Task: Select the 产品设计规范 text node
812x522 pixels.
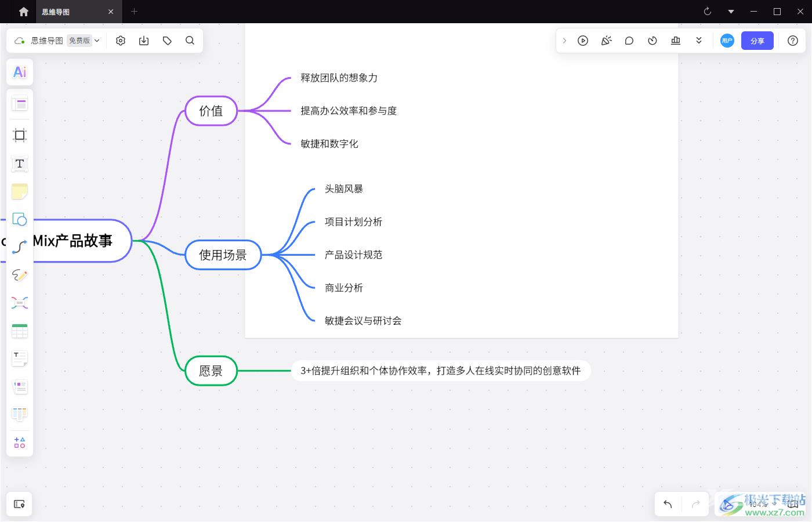Action: pyautogui.click(x=354, y=255)
